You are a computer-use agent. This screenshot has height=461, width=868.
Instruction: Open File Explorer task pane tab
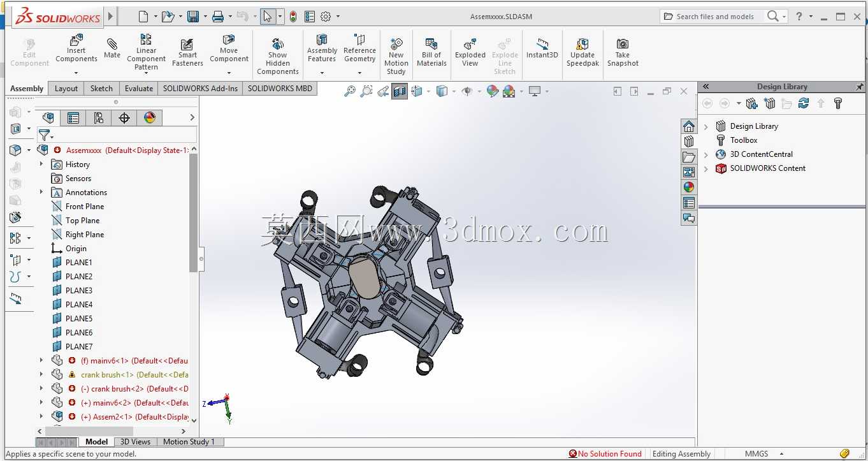pos(689,157)
